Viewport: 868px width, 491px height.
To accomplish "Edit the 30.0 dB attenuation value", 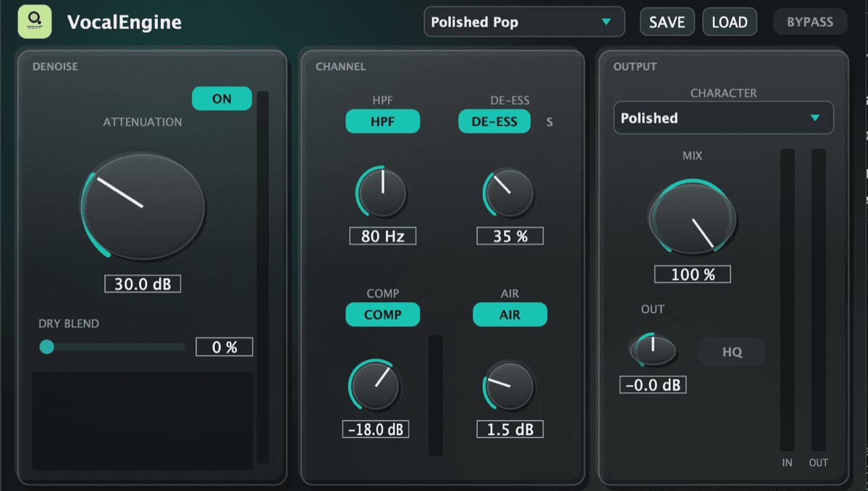I will 143,283.
